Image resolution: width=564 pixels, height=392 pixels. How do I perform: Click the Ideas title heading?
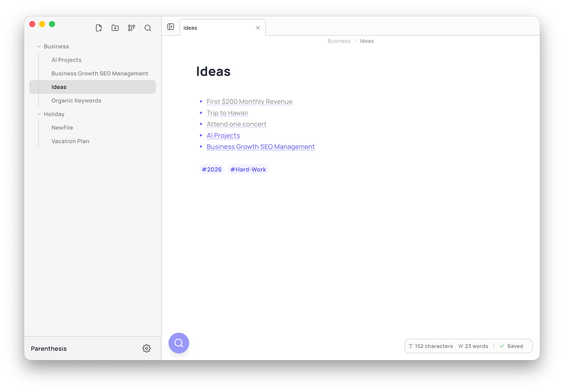click(x=213, y=71)
